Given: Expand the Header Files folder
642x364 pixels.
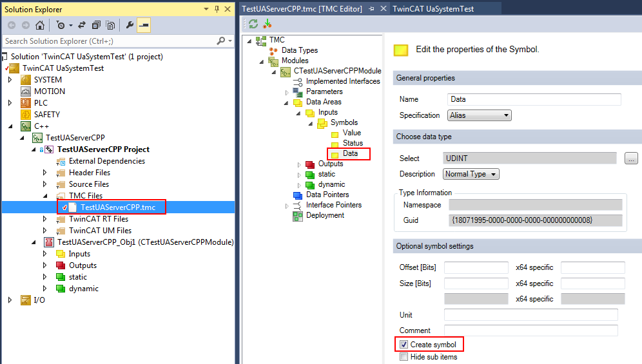Looking at the screenshot, I should pyautogui.click(x=45, y=173).
